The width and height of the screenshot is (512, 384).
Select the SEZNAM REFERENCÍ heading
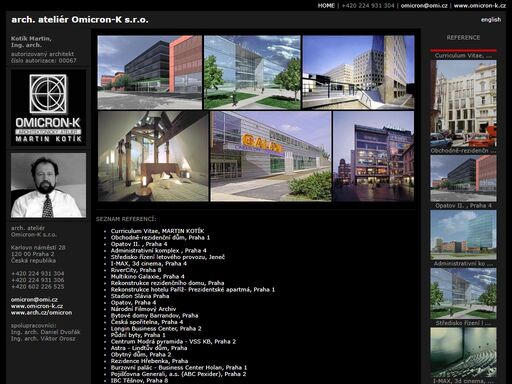(x=126, y=219)
